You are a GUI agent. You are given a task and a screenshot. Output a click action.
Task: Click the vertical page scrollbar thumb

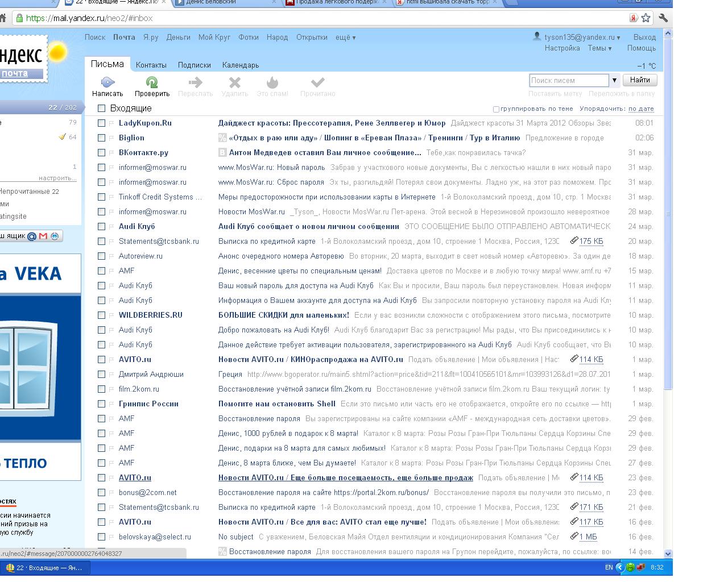668,213
